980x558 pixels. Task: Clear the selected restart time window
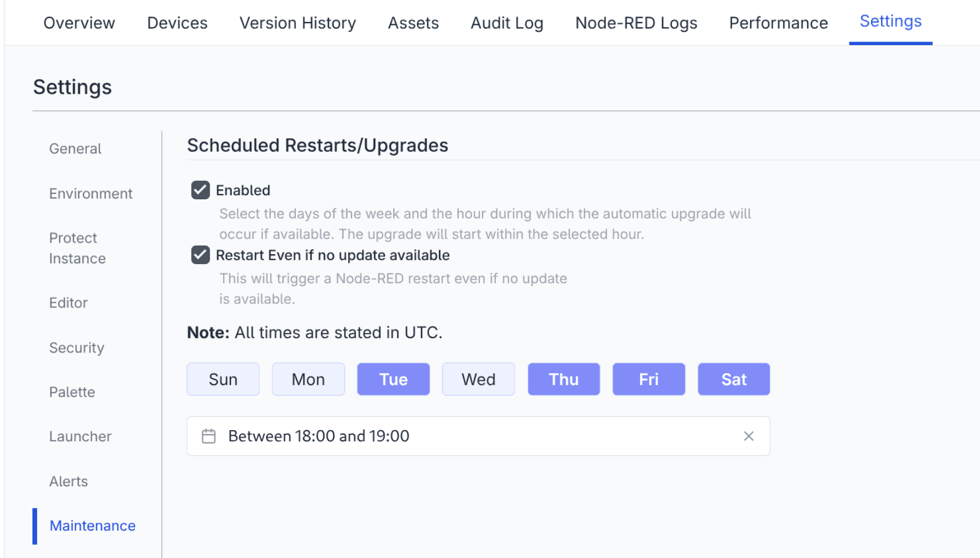748,436
